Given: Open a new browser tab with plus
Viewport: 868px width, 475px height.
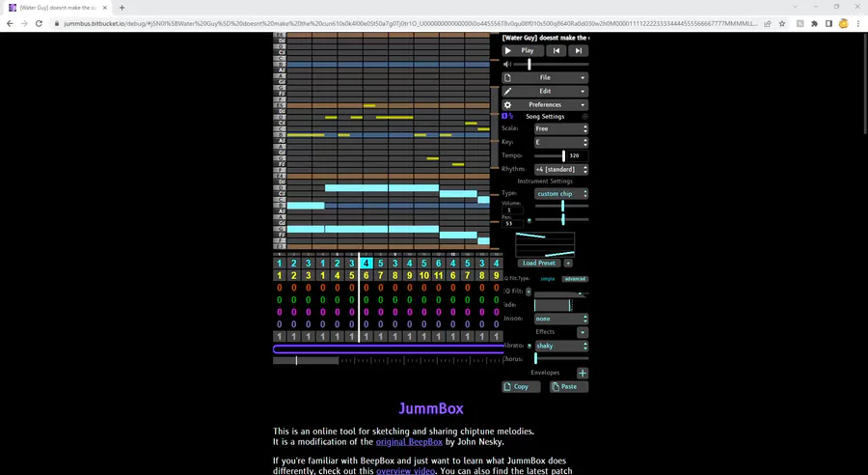Looking at the screenshot, I should [x=122, y=8].
